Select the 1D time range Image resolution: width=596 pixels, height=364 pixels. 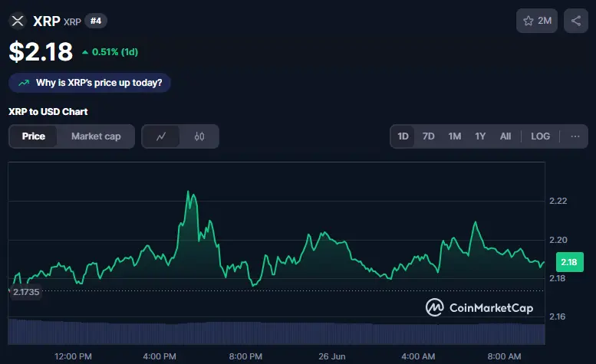(x=403, y=136)
